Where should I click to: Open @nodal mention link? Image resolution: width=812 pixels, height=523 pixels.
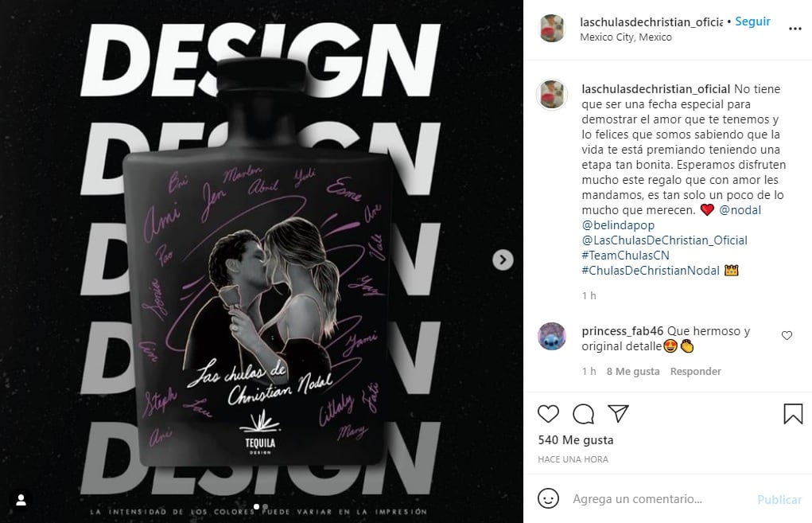click(740, 210)
